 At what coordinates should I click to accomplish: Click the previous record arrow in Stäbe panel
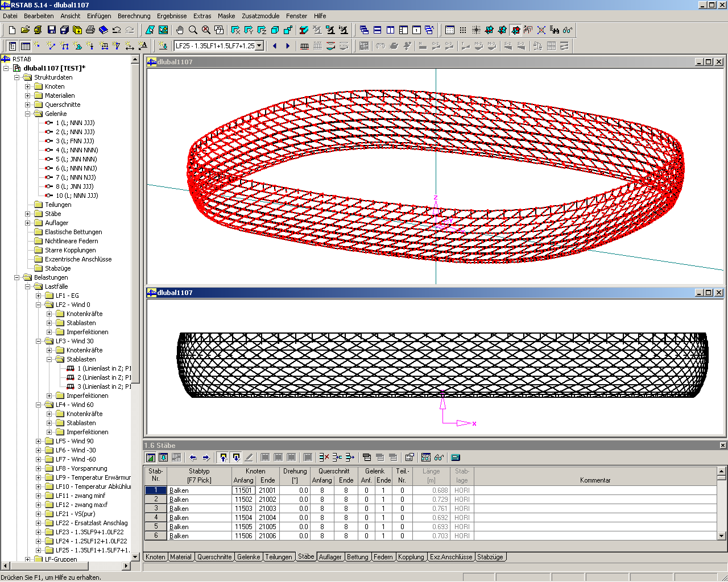point(193,457)
